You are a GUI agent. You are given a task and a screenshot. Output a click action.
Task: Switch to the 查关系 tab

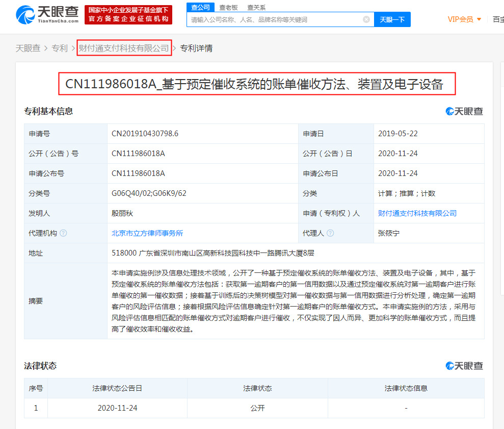click(x=256, y=8)
